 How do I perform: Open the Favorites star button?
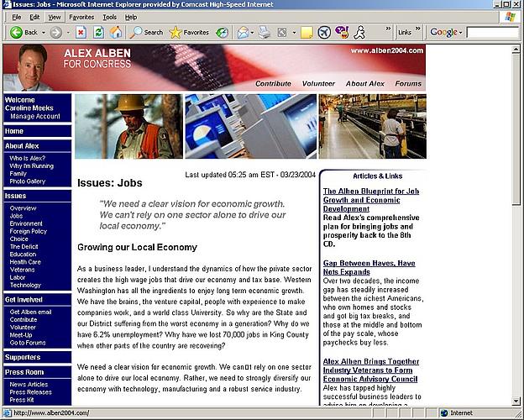(189, 32)
